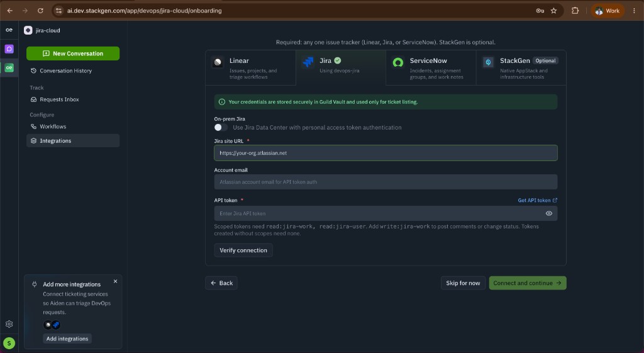644x353 pixels.
Task: Open the Work profile menu
Action: (x=608, y=11)
